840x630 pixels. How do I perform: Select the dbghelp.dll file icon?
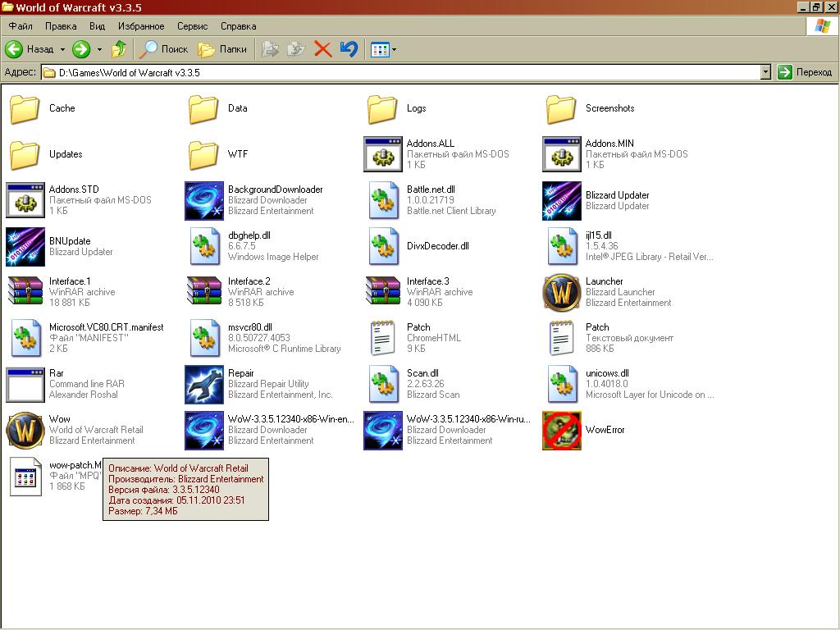point(204,246)
